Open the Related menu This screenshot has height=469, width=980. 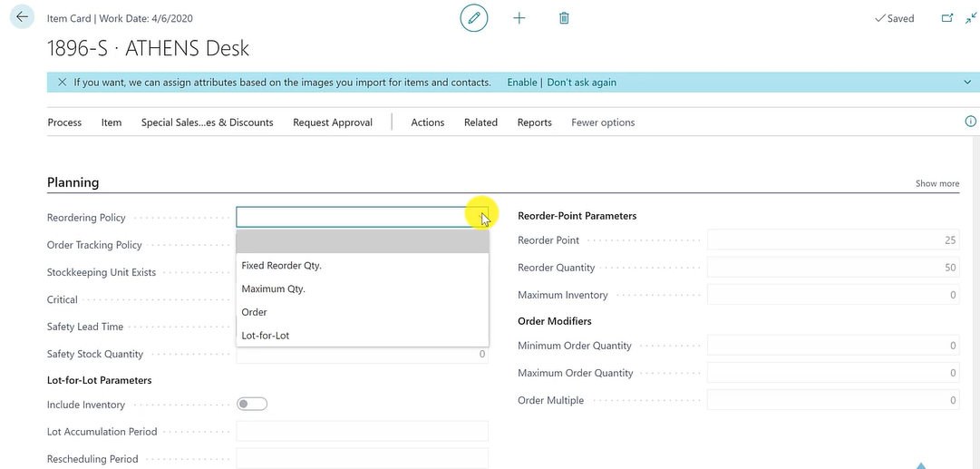pos(480,122)
